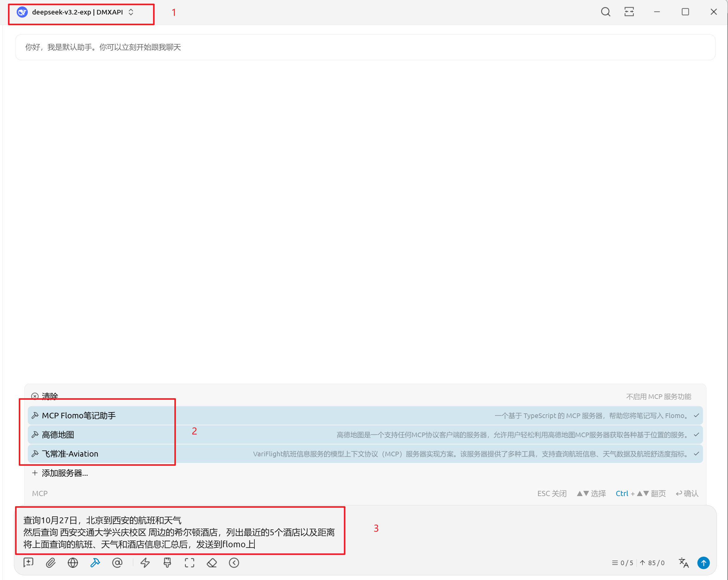Click the brush clear messages icon

(167, 562)
